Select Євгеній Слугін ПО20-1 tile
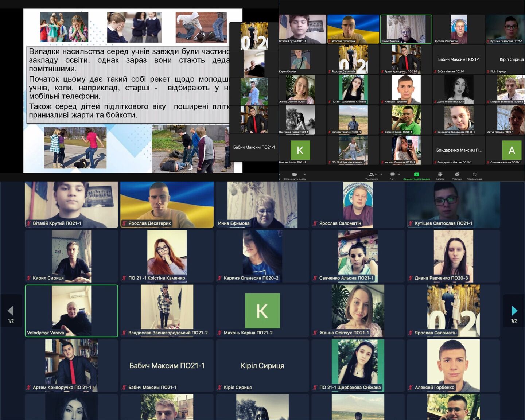The image size is (525, 420). click(406, 120)
